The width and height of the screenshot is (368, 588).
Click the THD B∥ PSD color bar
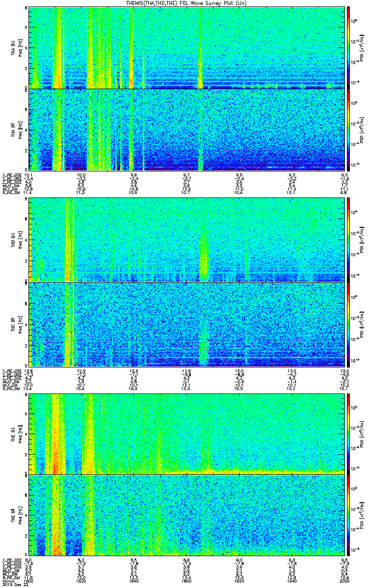348,324
